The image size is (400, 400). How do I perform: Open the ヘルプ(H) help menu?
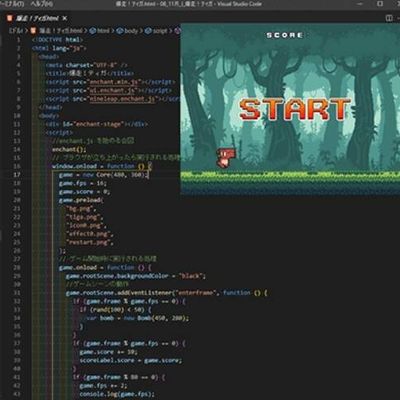[x=42, y=4]
